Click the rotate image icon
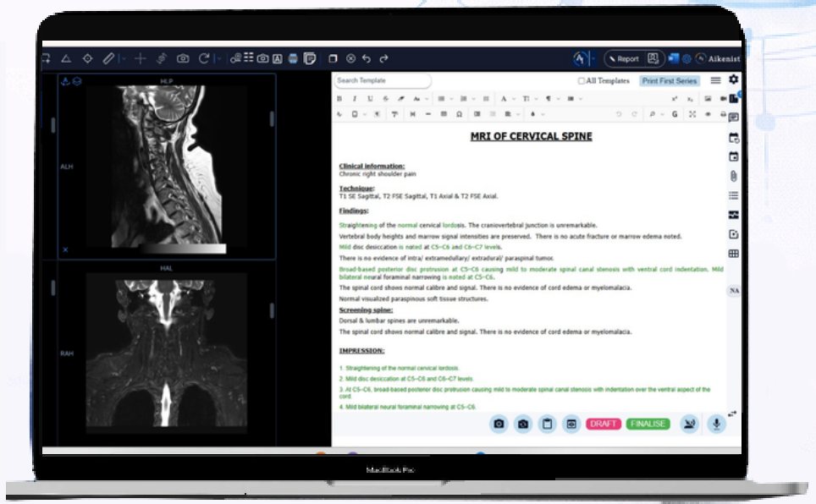816x504 pixels. [x=203, y=59]
